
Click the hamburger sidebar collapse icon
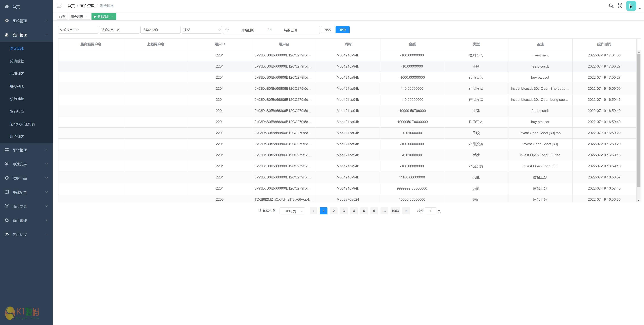[x=59, y=6]
